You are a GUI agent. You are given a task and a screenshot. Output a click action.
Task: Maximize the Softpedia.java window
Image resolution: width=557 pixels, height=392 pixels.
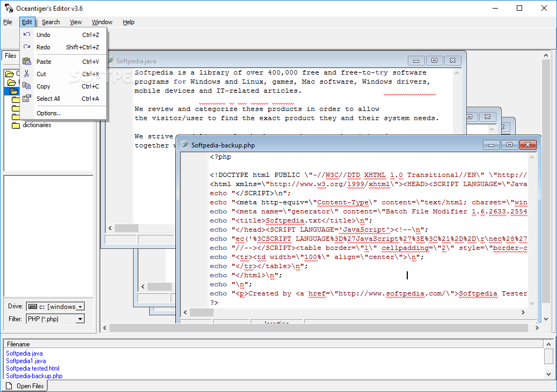[434, 61]
